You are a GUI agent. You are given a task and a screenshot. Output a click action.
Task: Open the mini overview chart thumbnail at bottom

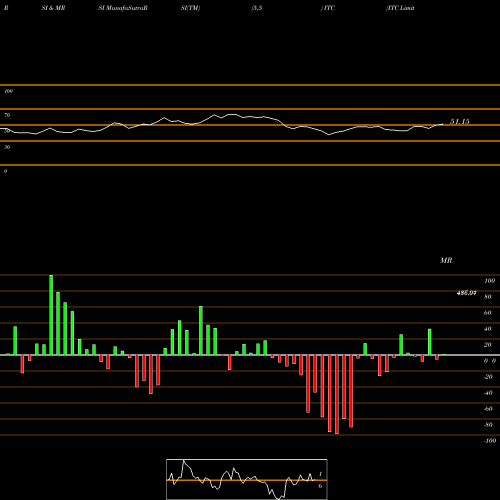(x=247, y=479)
